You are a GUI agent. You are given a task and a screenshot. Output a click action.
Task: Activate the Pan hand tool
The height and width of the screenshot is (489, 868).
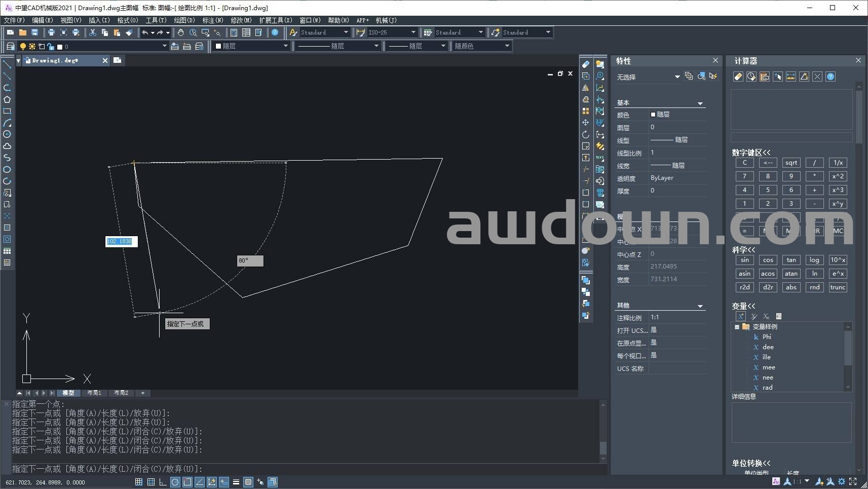click(x=180, y=32)
